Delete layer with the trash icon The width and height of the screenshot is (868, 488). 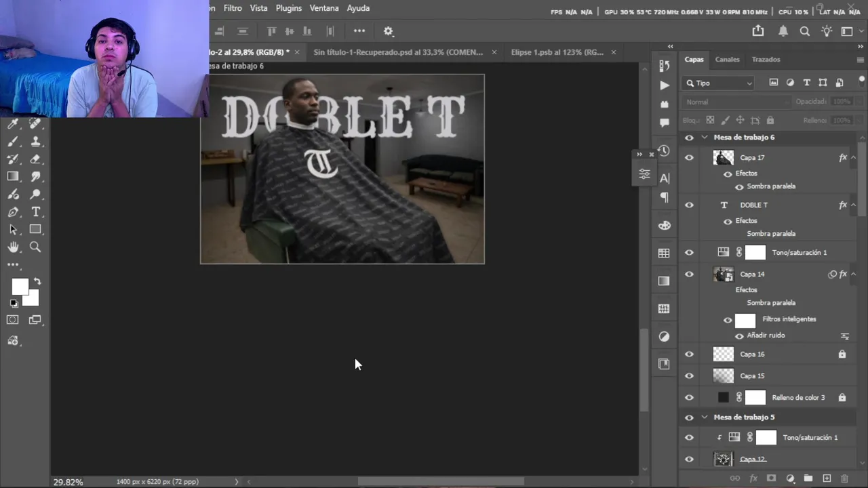click(845, 479)
